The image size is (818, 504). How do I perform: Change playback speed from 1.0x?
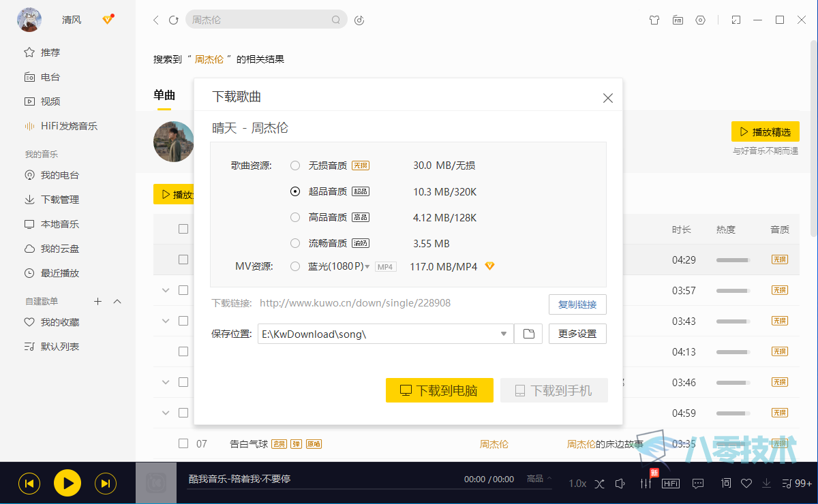[x=577, y=484]
